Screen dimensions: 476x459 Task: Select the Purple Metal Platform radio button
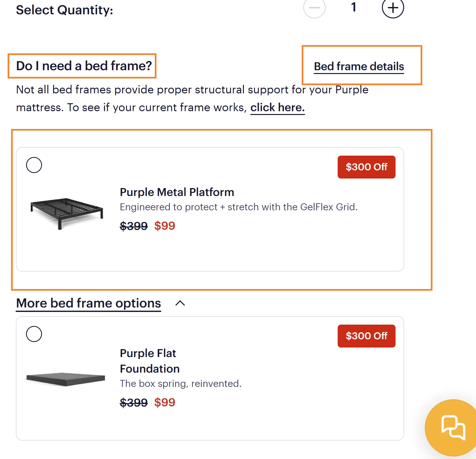pos(34,165)
